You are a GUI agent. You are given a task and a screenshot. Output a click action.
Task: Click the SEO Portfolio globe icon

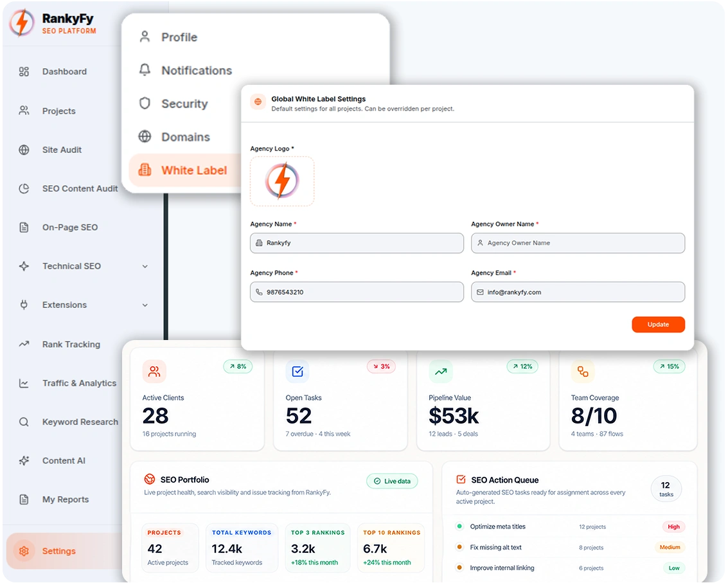coord(150,479)
